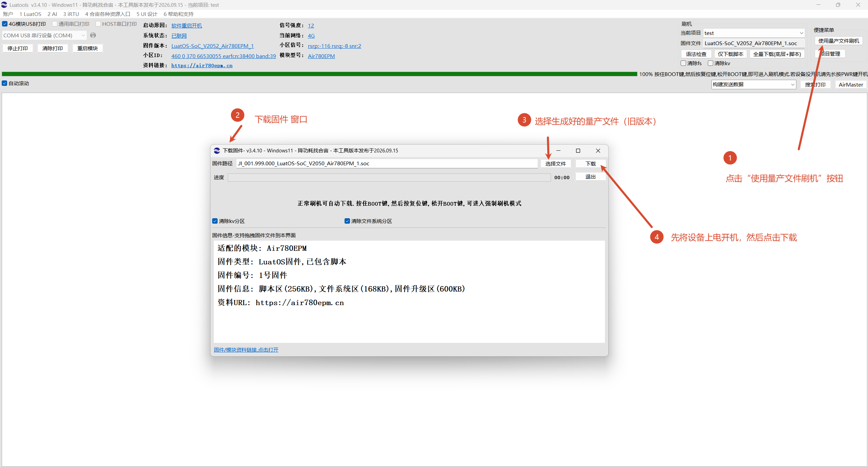
Task: Open the 5 UI 设计 menu
Action: click(147, 14)
